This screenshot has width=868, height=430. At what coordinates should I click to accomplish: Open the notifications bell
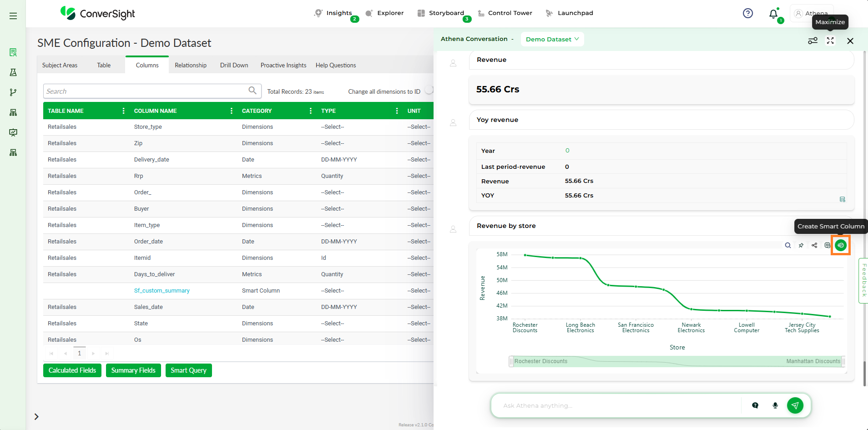[x=773, y=14]
